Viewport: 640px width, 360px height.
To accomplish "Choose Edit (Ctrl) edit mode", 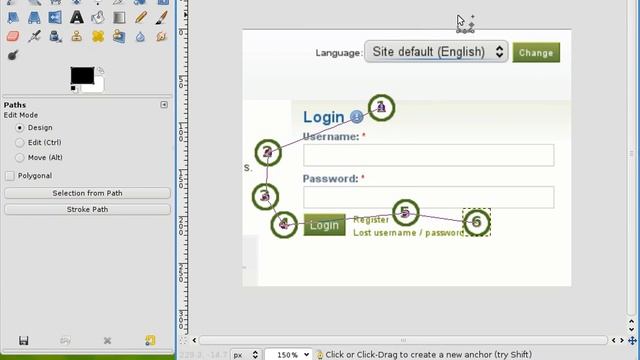I will 38,142.
